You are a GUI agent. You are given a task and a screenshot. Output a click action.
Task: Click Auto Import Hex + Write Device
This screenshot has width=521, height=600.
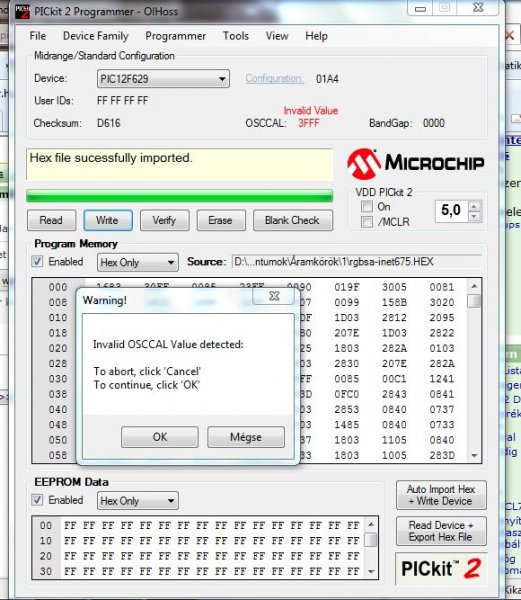click(x=441, y=495)
